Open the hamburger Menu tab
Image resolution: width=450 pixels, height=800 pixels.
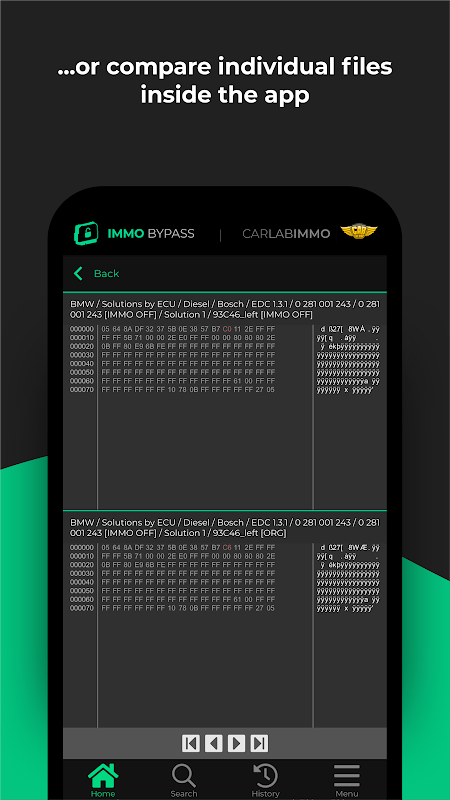click(346, 780)
